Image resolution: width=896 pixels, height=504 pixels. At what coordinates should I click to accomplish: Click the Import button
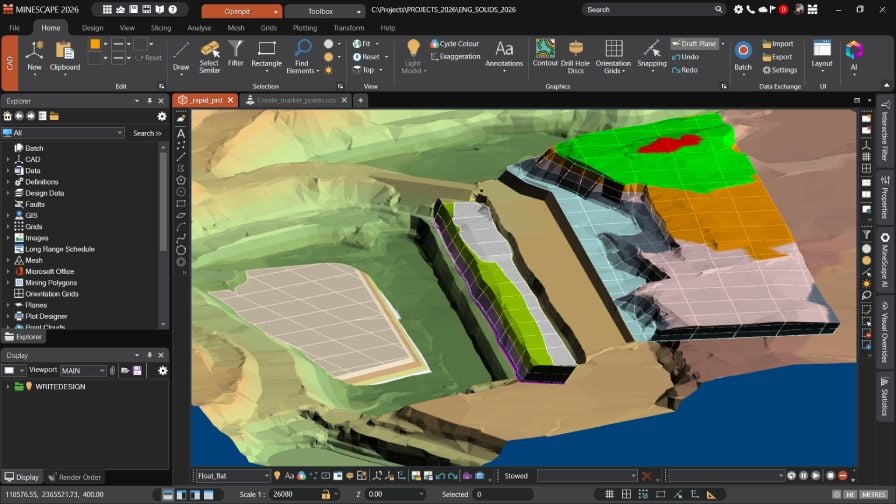tap(778, 44)
